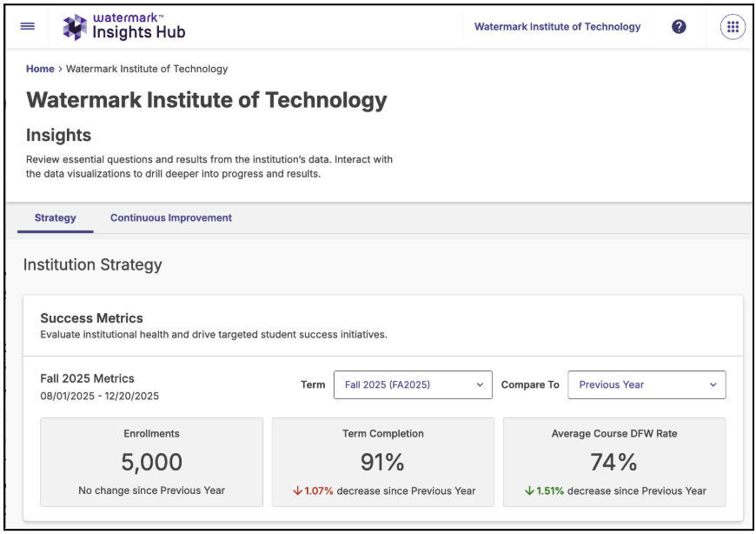Click the Insights heading

click(59, 135)
